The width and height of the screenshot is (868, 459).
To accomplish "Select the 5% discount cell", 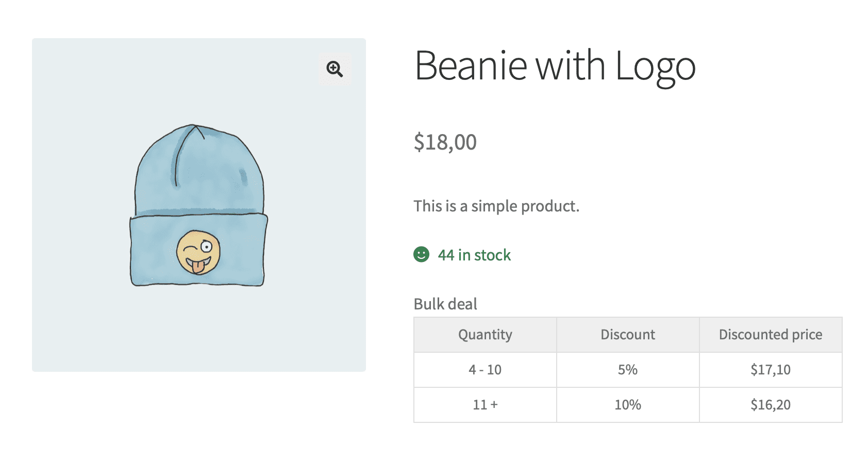I will click(628, 370).
